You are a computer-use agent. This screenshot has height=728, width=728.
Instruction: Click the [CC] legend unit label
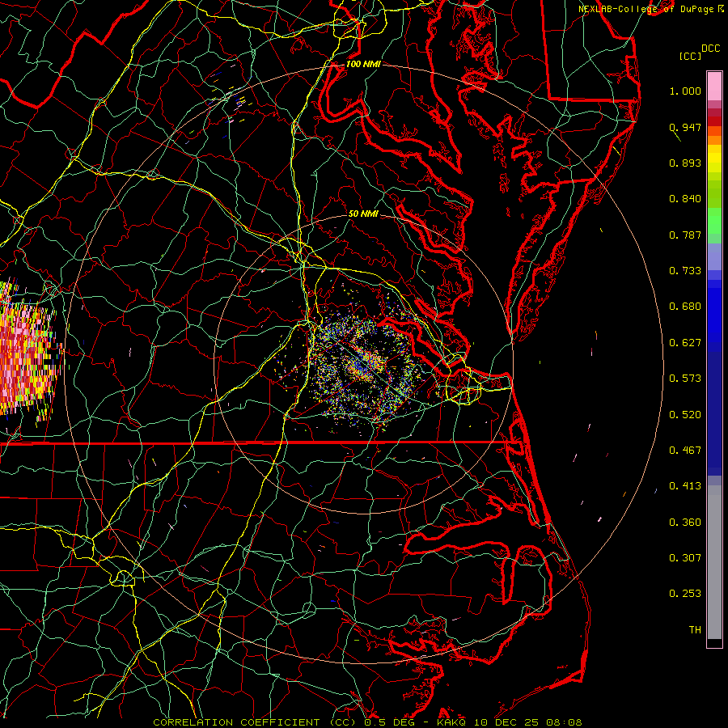tap(690, 56)
